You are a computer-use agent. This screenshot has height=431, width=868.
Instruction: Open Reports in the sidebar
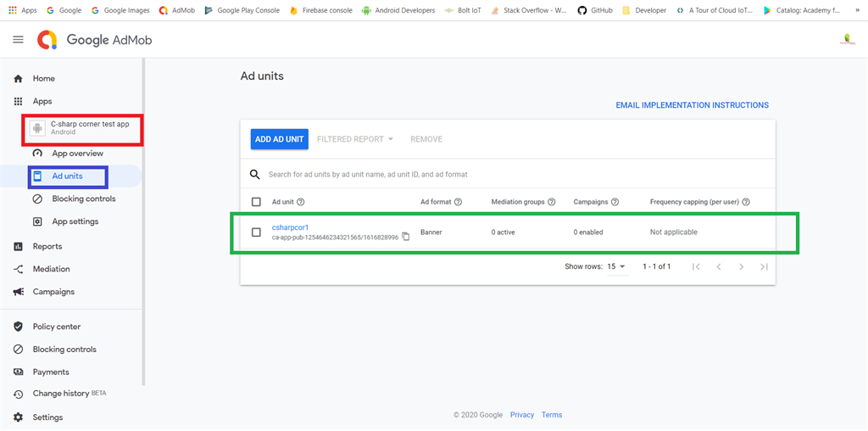[47, 247]
